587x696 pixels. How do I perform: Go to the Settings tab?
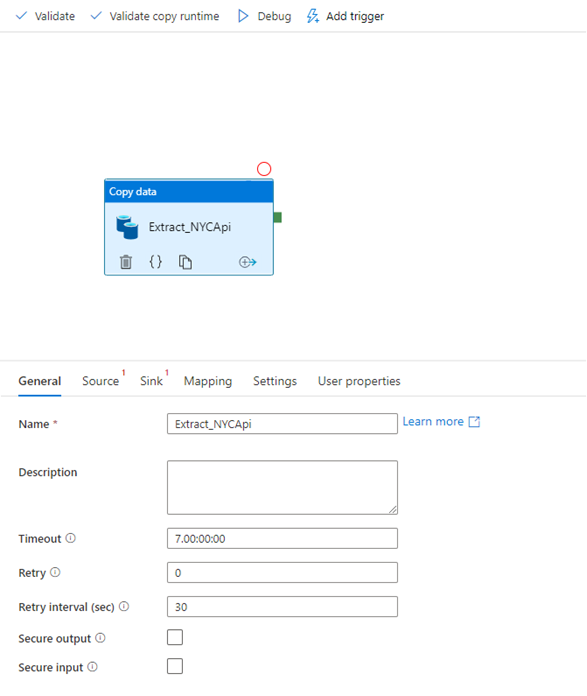pos(275,381)
